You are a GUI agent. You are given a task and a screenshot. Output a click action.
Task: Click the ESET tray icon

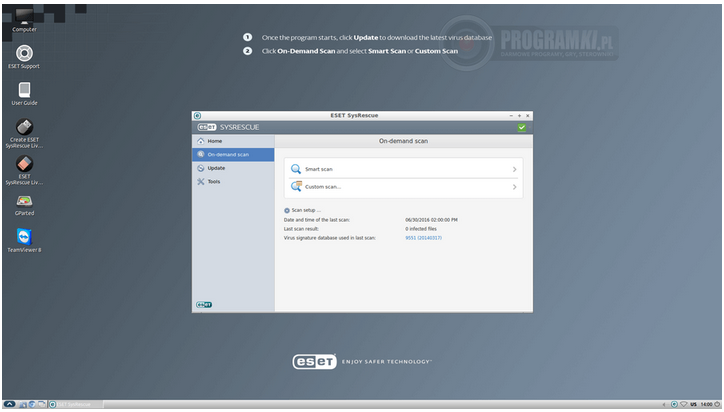click(674, 405)
